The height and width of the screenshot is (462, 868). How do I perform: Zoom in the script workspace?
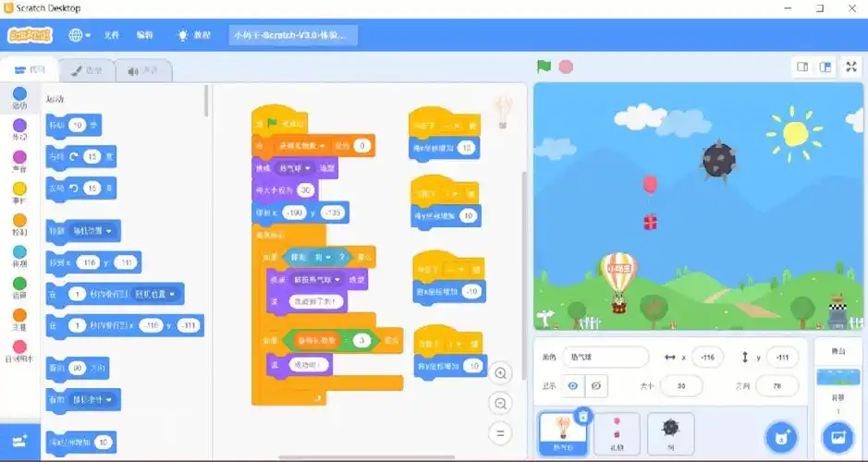[500, 373]
